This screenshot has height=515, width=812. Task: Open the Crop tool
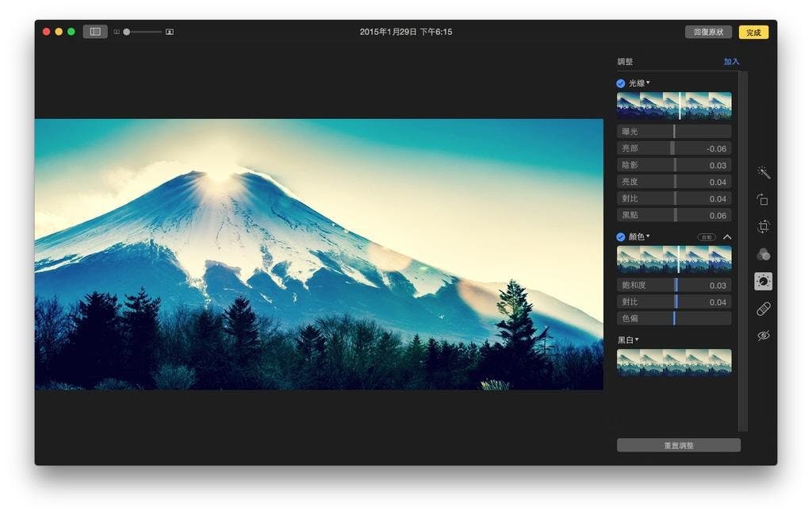pyautogui.click(x=763, y=227)
